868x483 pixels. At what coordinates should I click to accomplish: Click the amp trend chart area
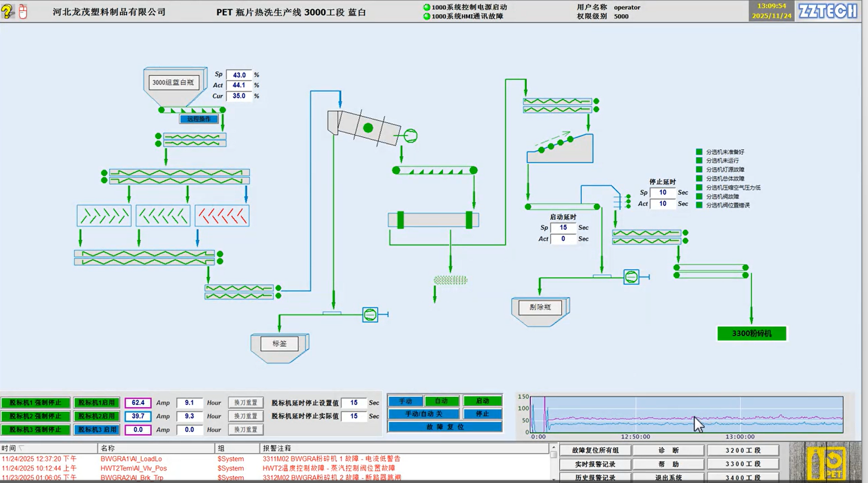click(x=686, y=415)
